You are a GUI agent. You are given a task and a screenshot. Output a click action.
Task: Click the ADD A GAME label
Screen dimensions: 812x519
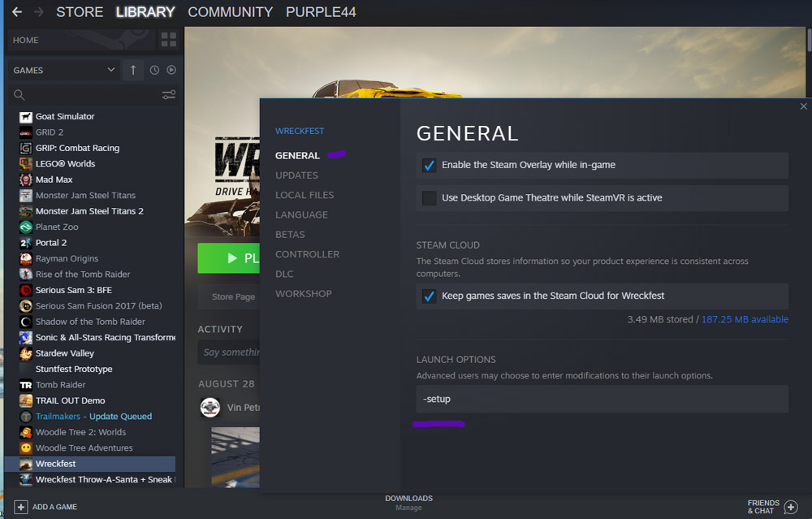54,507
